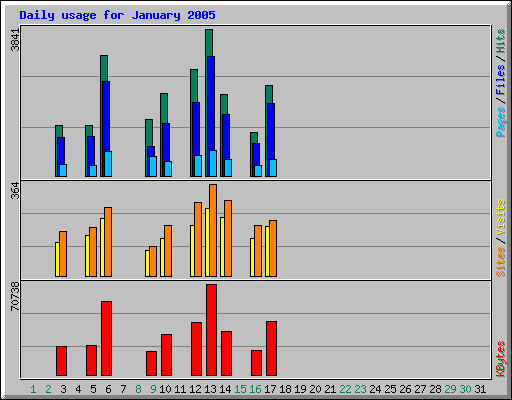
Task: Click day 3 on the date axis
Action: click(63, 389)
